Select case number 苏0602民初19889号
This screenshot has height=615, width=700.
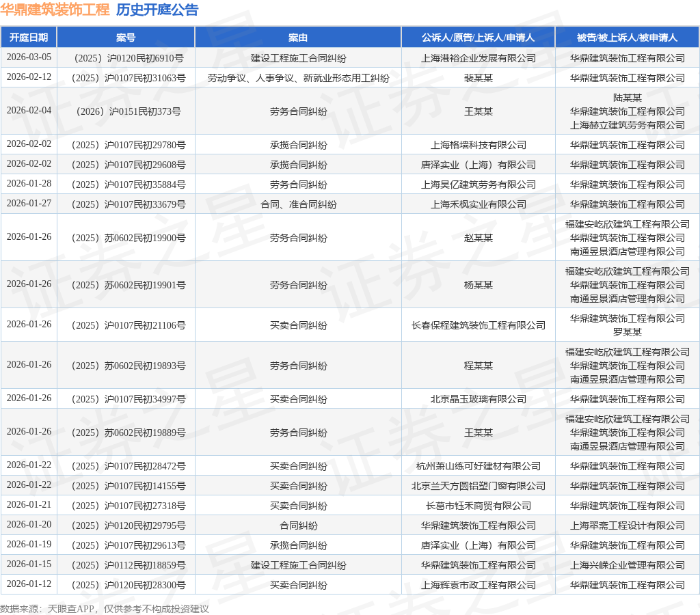pyautogui.click(x=129, y=432)
